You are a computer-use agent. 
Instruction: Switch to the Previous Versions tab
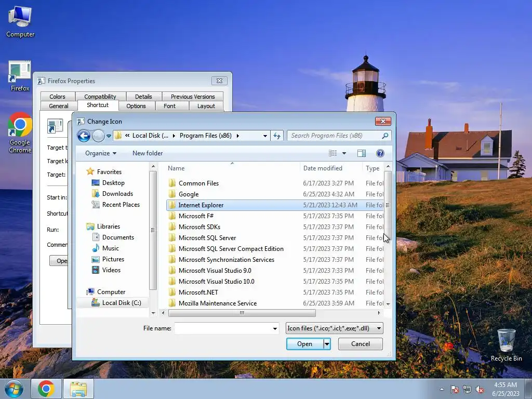(193, 97)
